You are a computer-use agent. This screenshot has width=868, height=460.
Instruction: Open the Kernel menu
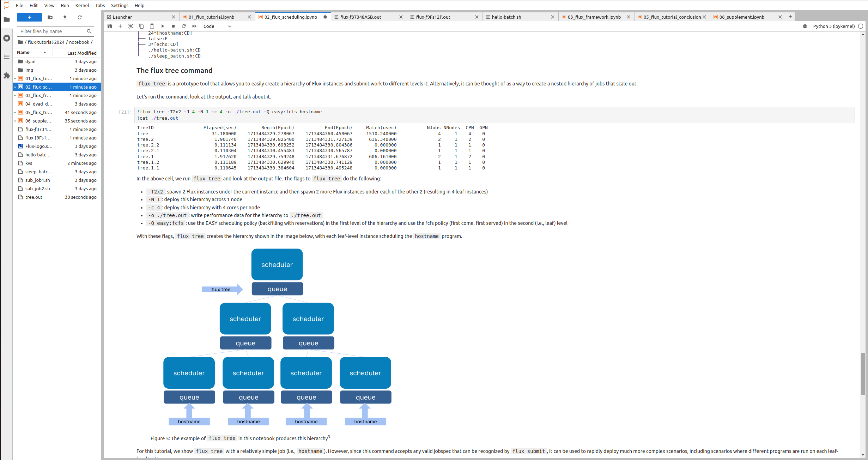point(82,5)
